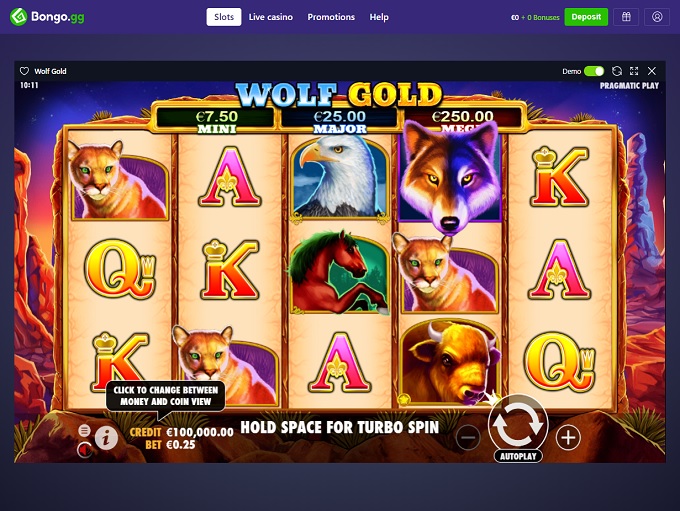Viewport: 680px width, 511px height.
Task: Add Wolf Gold to favorites heart
Action: (x=24, y=71)
